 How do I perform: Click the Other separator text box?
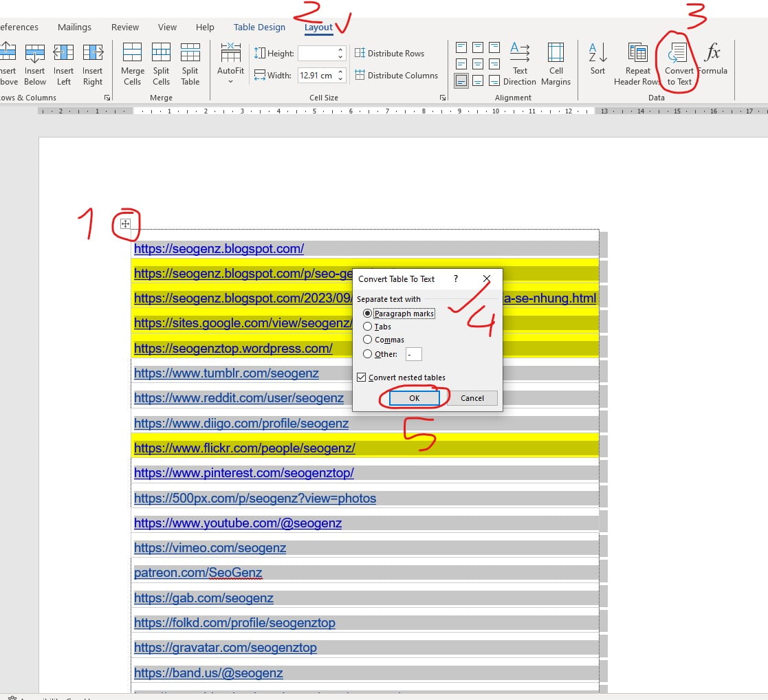413,353
